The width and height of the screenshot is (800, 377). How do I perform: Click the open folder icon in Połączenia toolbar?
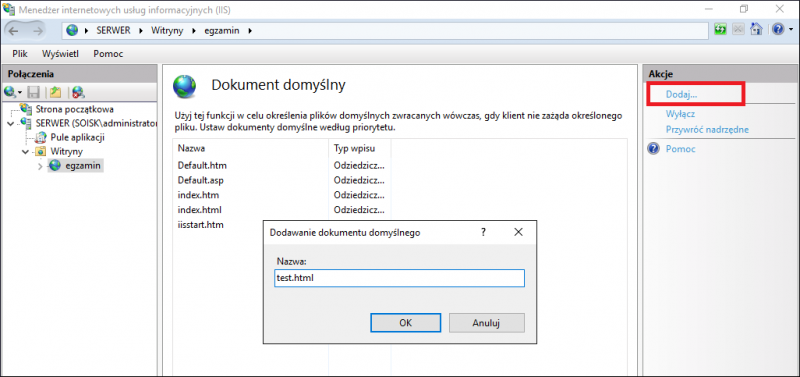55,92
